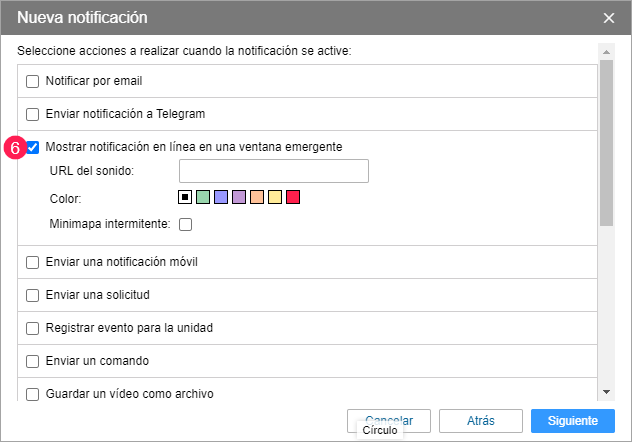Check Enviar una solicitud option

click(33, 295)
